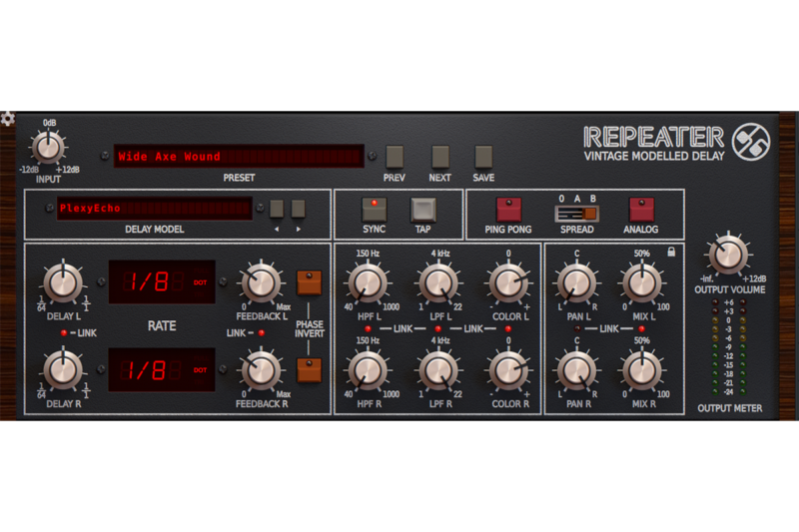Click the Input gain knob
The image size is (799, 532).
(x=47, y=149)
